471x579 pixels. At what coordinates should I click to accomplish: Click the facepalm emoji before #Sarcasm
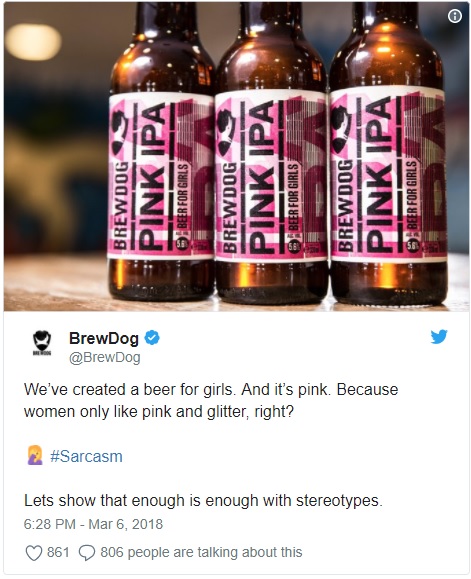click(35, 455)
